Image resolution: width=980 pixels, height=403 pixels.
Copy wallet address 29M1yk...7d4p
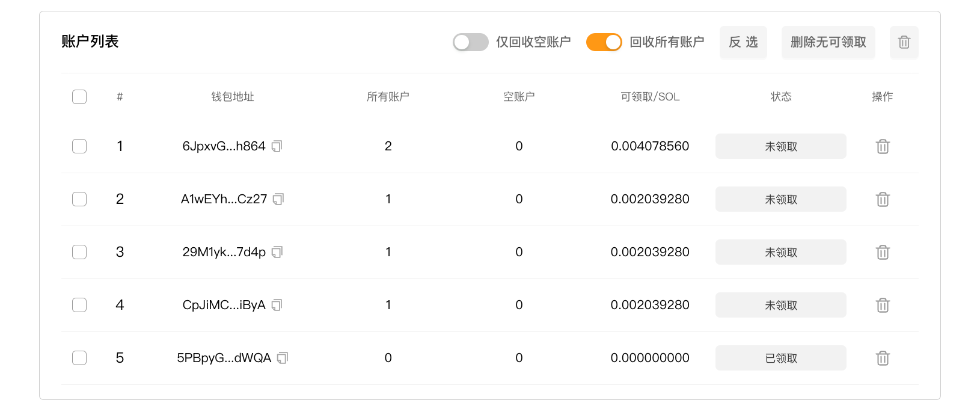pyautogui.click(x=277, y=252)
